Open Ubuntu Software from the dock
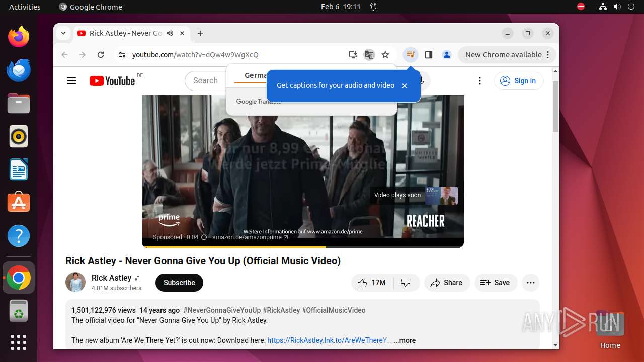Screen dimensions: 644x362 point(19,202)
